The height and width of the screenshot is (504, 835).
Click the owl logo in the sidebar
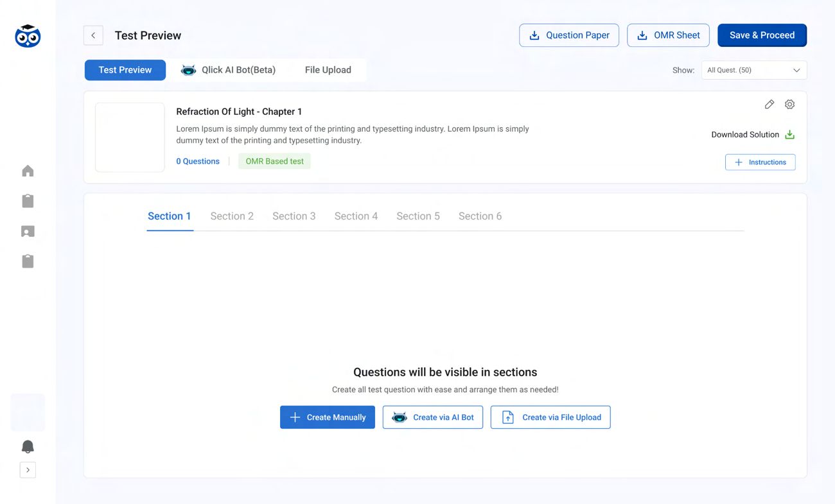(x=28, y=37)
